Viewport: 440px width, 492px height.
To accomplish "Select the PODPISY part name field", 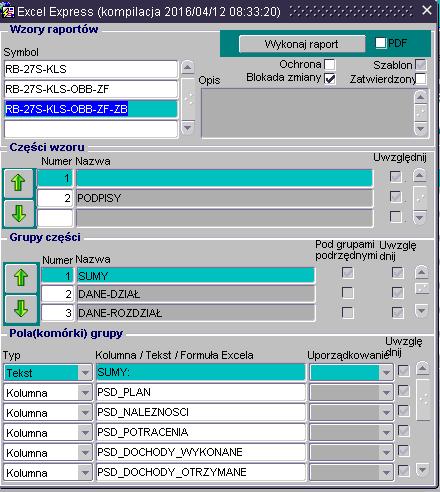I will click(x=225, y=198).
